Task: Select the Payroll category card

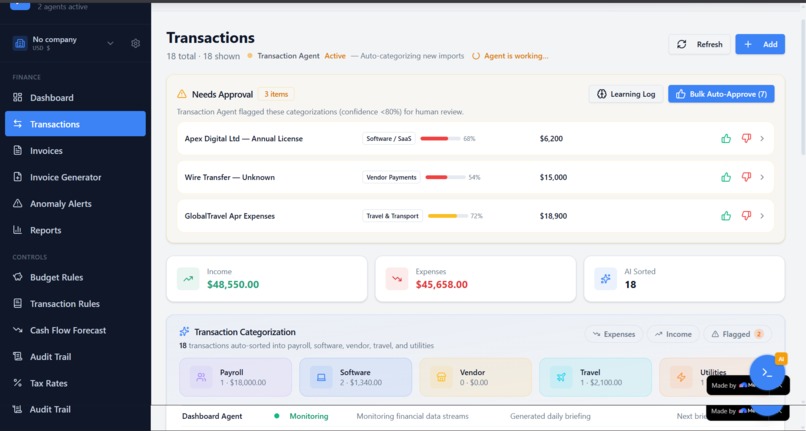Action: 235,378
